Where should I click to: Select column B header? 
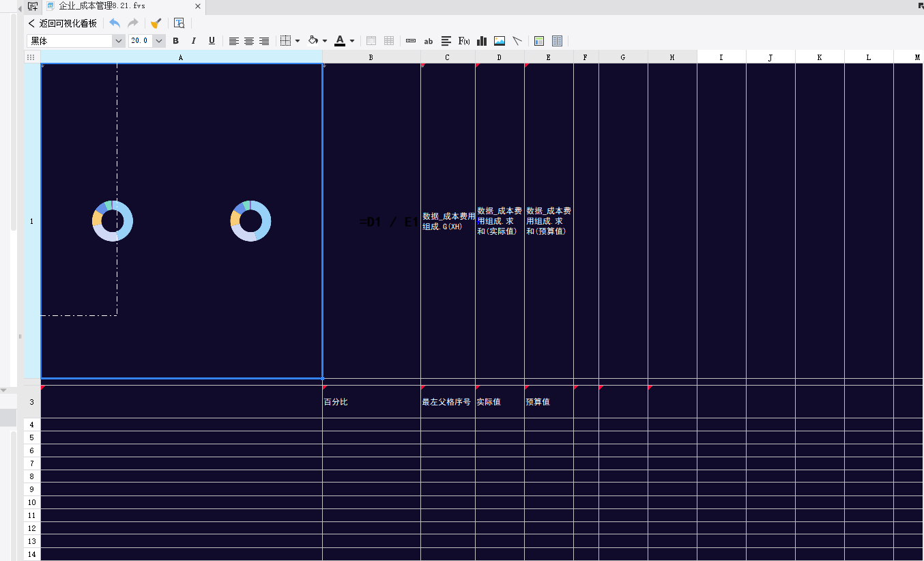(x=371, y=58)
